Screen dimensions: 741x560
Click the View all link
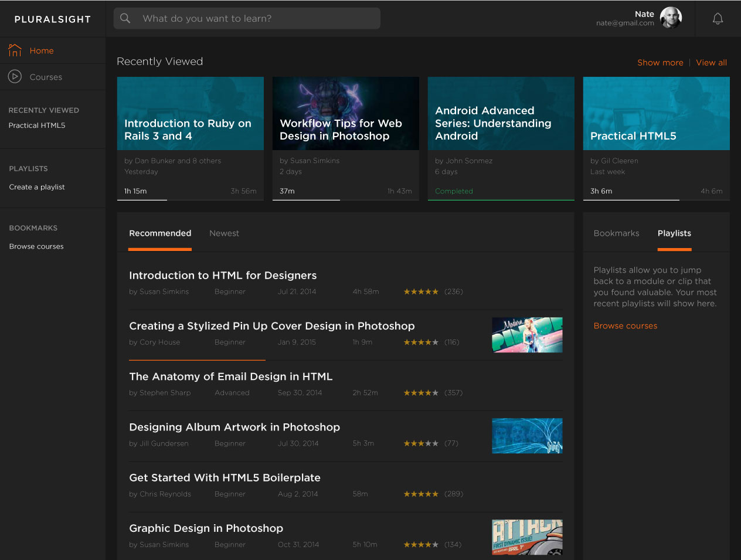(711, 63)
